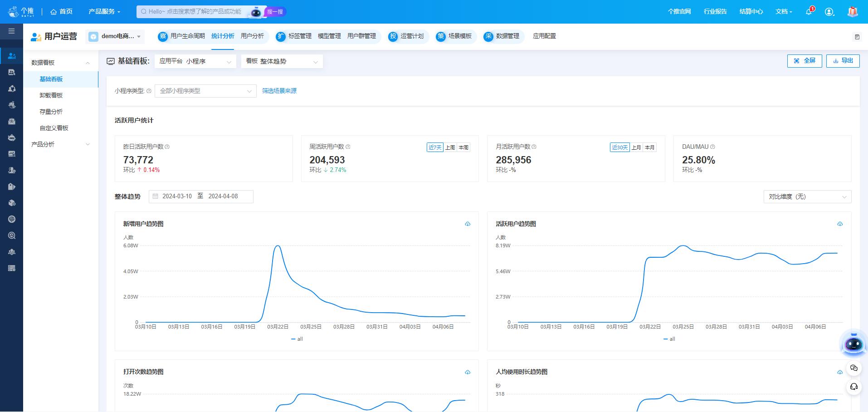
Task: Open the user account avatar icon
Action: pos(829,12)
